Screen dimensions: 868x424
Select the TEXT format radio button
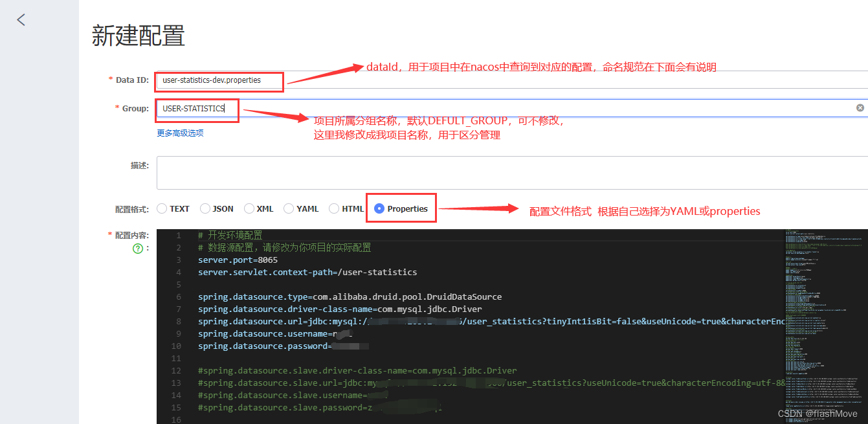click(x=162, y=208)
